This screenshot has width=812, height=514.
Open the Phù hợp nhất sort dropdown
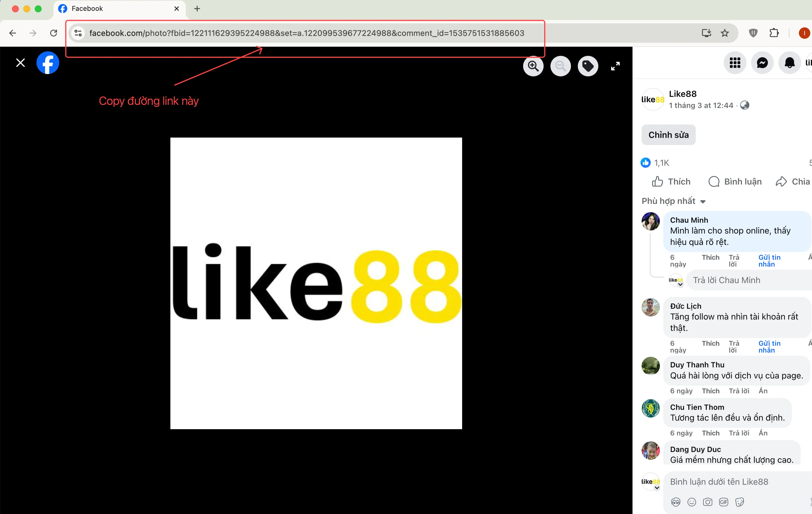[674, 201]
